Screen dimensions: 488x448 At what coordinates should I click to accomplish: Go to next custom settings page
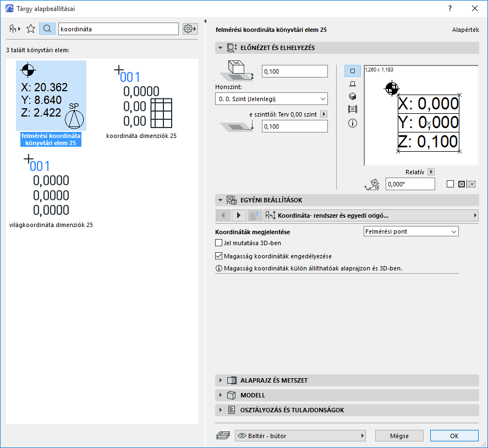click(x=239, y=215)
